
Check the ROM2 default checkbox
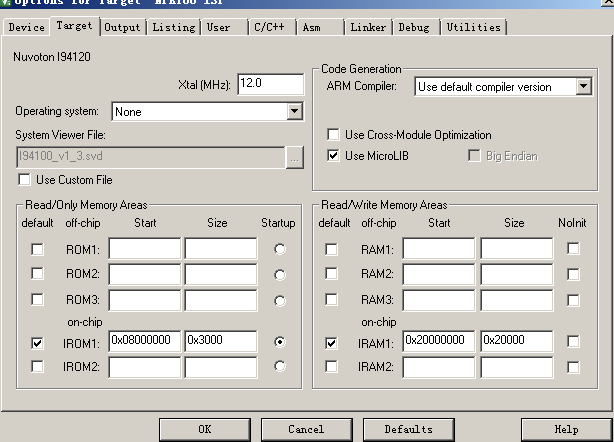pyautogui.click(x=37, y=273)
